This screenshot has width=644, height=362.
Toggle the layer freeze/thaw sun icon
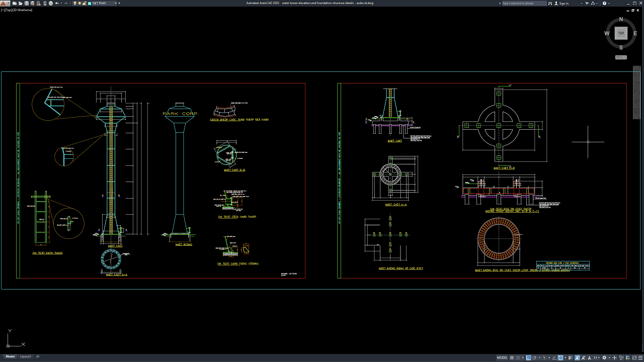point(79,3)
